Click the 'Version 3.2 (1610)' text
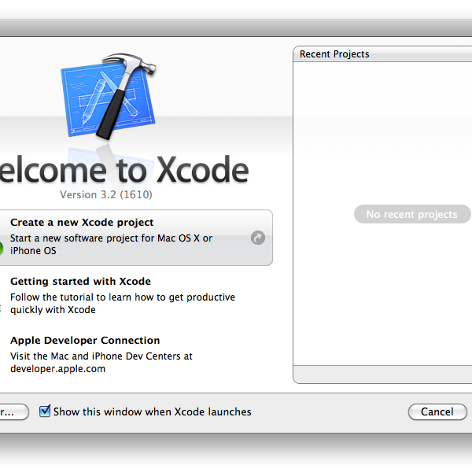The height and width of the screenshot is (476, 472). pyautogui.click(x=105, y=194)
